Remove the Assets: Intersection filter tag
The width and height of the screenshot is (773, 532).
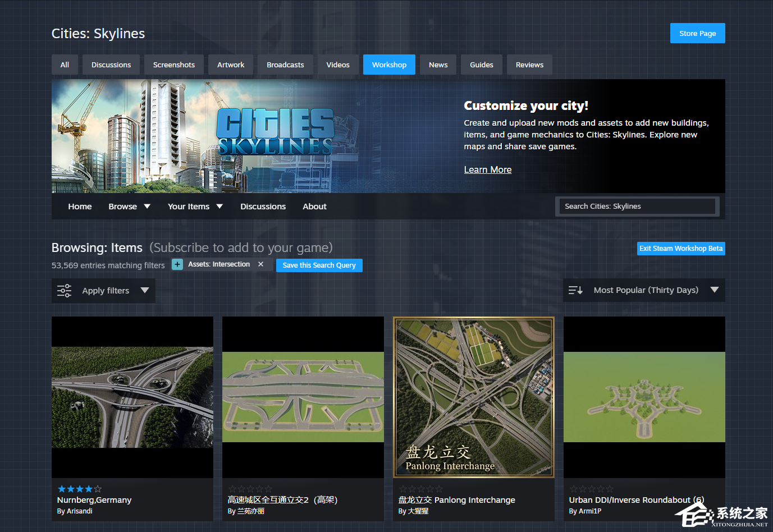[x=260, y=264]
